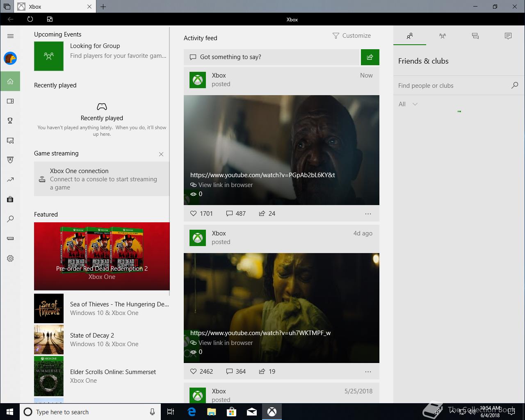The width and height of the screenshot is (525, 420).
Task: Open My games in the sidebar
Action: pyautogui.click(x=10, y=101)
